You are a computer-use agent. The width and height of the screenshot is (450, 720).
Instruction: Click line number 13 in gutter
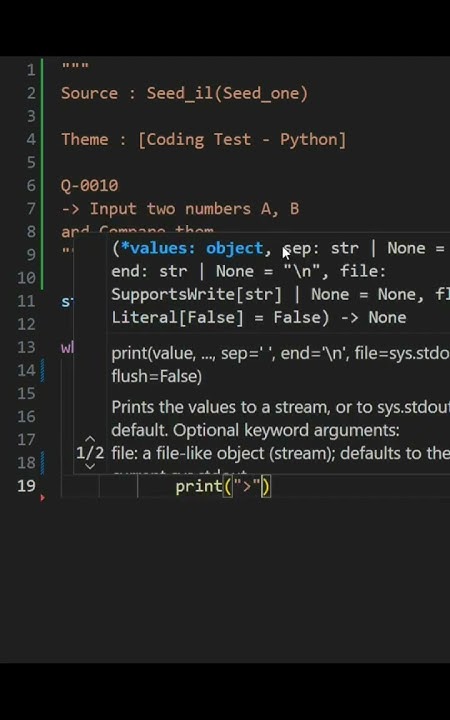(x=26, y=347)
